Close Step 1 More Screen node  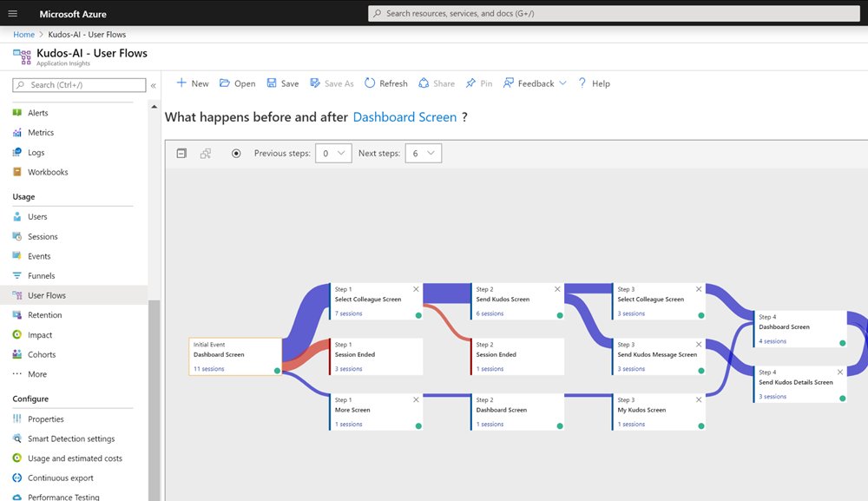(416, 399)
